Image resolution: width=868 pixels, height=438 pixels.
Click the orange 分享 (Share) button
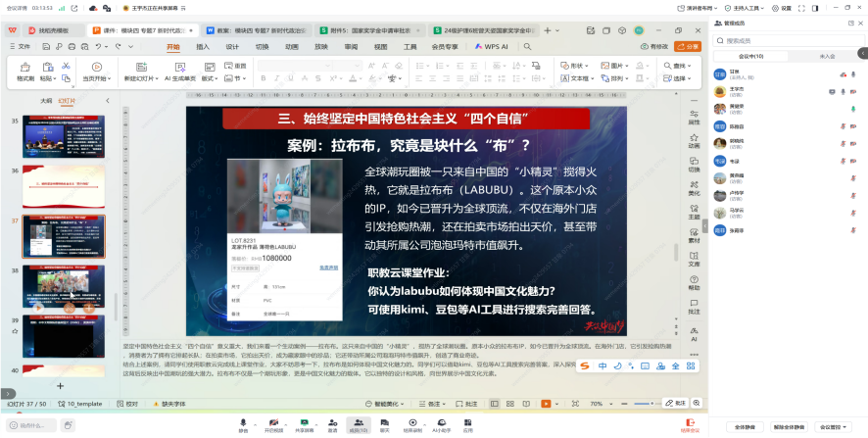[688, 47]
